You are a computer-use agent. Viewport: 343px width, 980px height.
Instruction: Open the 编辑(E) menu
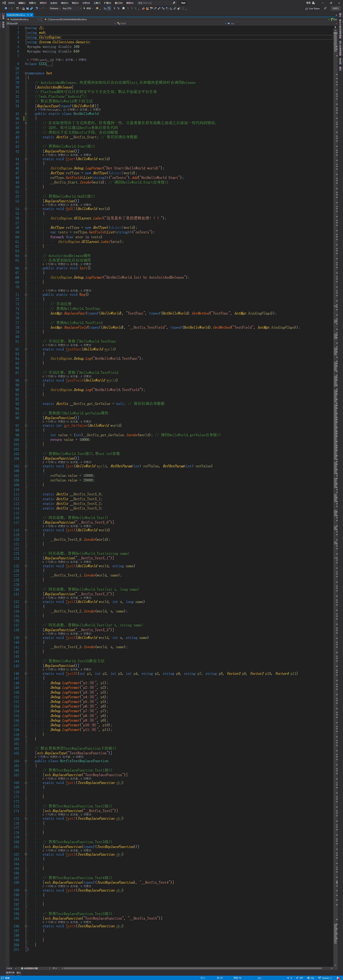pos(22,3)
